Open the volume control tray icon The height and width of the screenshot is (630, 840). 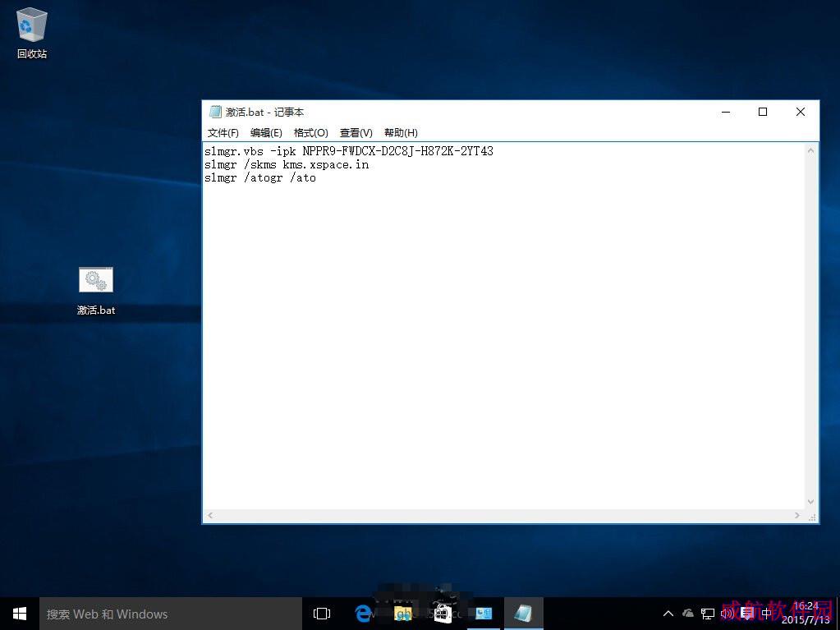tap(727, 614)
